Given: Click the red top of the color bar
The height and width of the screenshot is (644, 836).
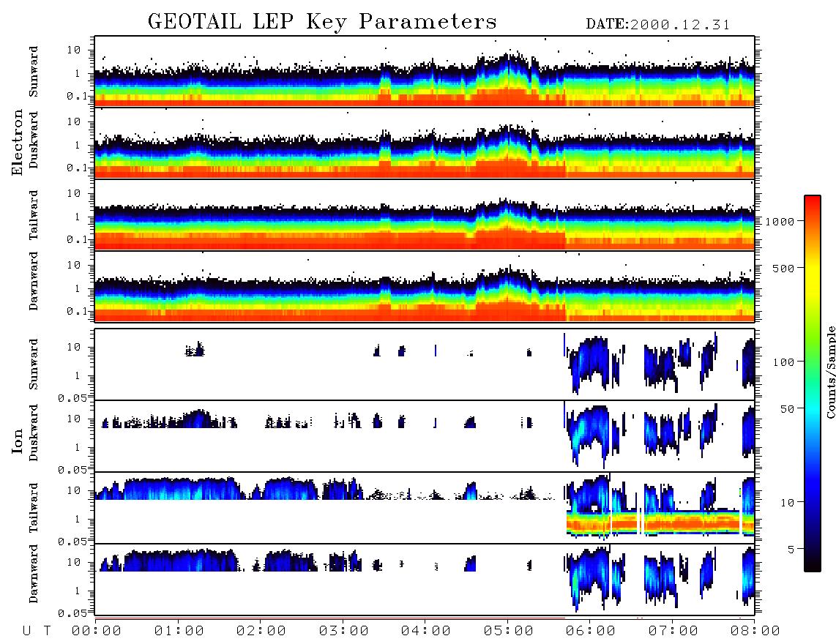Looking at the screenshot, I should [x=813, y=205].
